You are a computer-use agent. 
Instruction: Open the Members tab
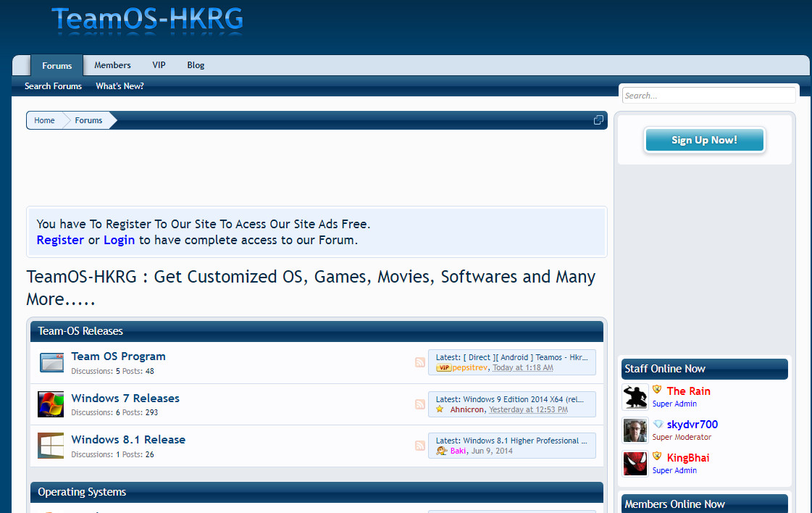pos(112,65)
